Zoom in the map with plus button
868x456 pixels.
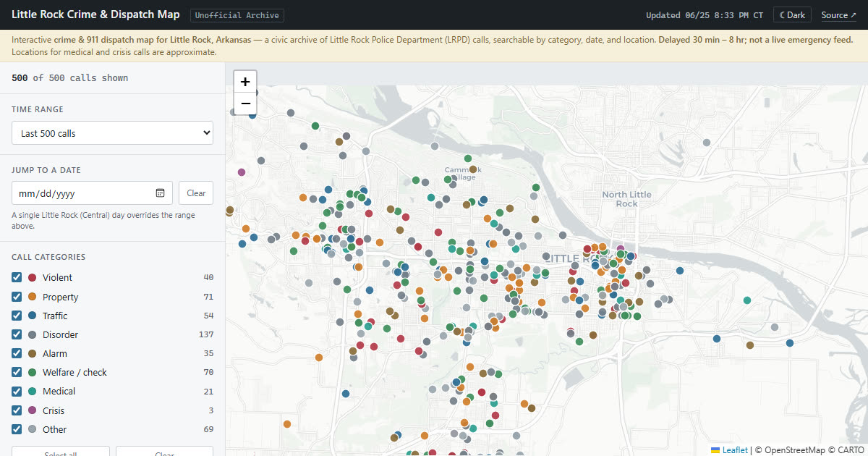[245, 82]
